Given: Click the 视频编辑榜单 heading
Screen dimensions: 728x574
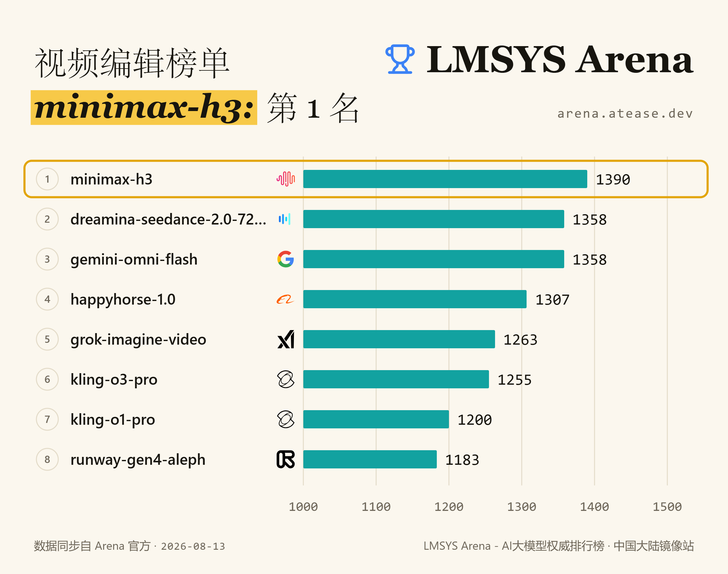Looking at the screenshot, I should point(132,62).
